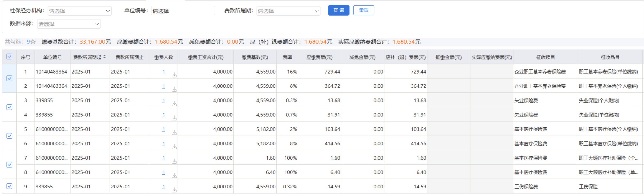644x194 pixels.
Task: Click download icon in row 7
Action: coord(174,161)
